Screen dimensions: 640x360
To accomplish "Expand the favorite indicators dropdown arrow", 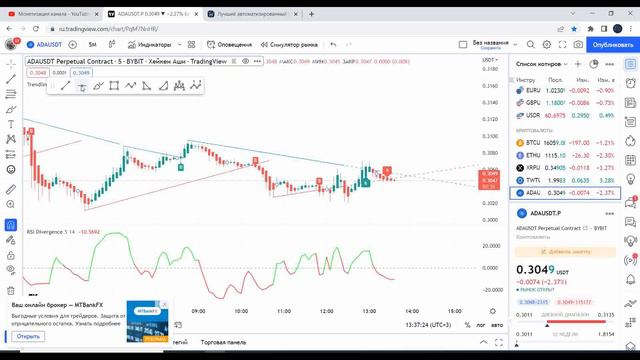I will (x=179, y=44).
